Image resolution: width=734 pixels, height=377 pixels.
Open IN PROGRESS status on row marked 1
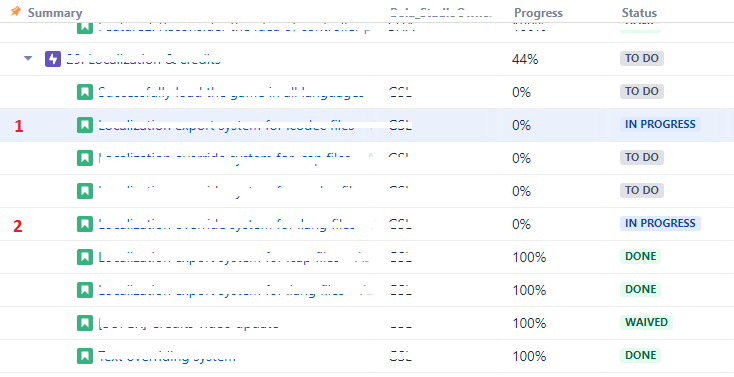pyautogui.click(x=660, y=124)
